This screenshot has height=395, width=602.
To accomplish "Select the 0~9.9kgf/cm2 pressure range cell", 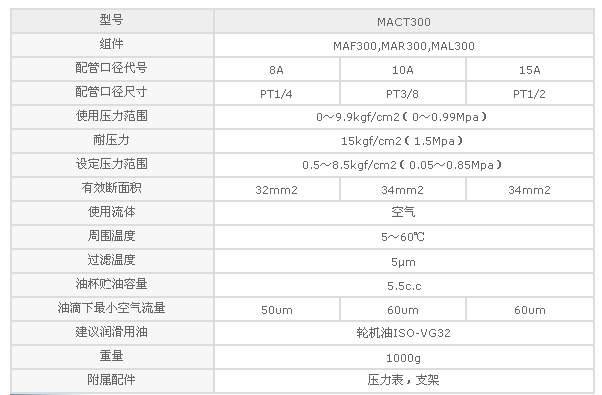I will tap(404, 117).
